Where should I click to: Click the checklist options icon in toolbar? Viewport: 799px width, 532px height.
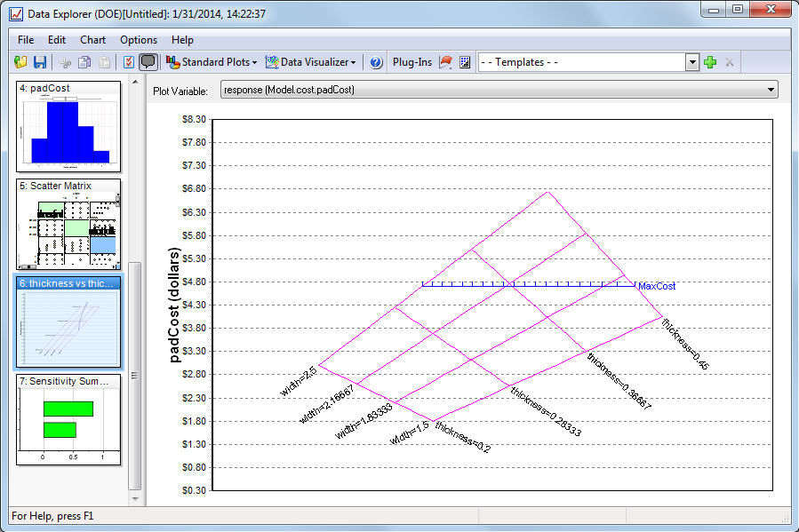(x=129, y=62)
